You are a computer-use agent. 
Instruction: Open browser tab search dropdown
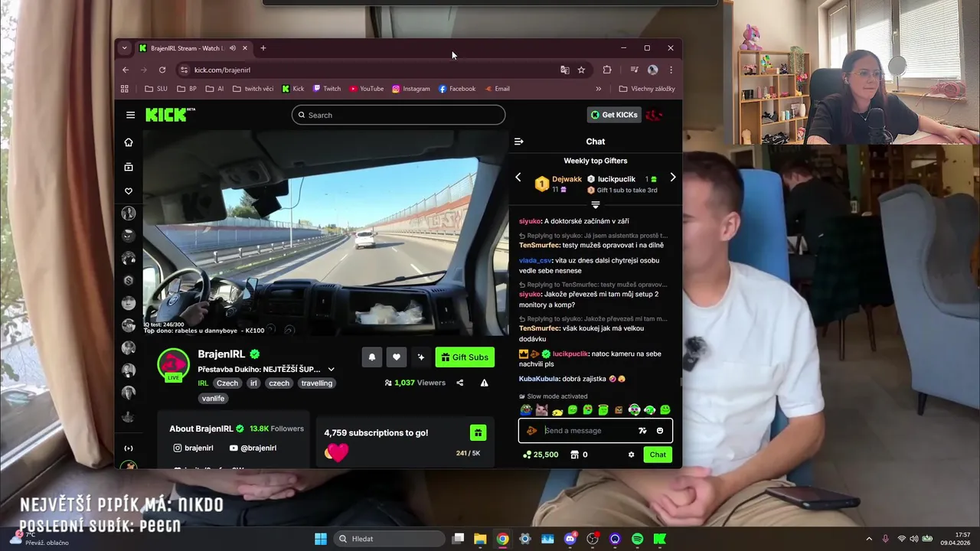click(x=124, y=48)
